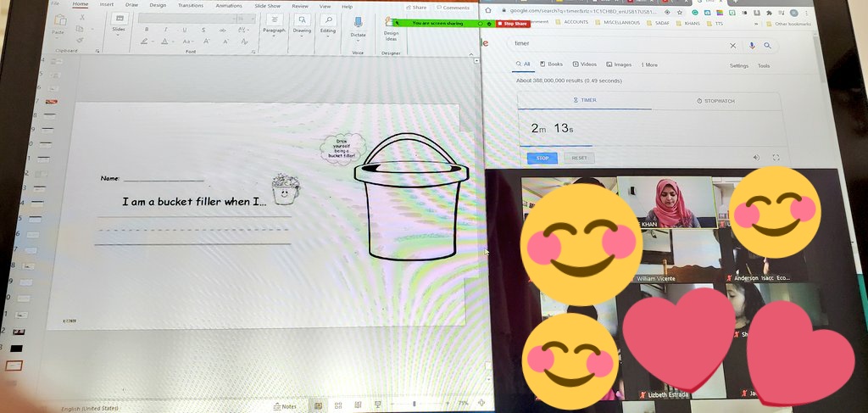Click the Paste clipboard icon in PowerPoint
This screenshot has width=868, height=413.
tap(60, 20)
